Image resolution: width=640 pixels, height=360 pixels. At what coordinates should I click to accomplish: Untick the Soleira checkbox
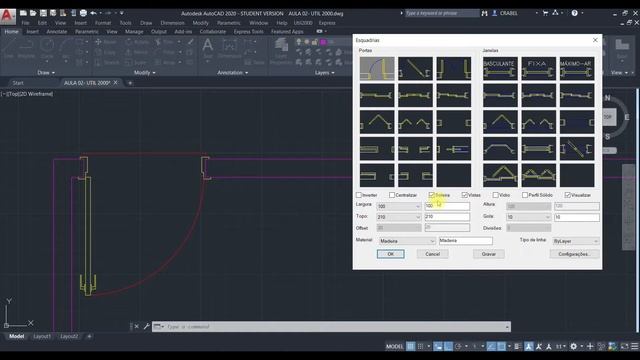point(431,195)
